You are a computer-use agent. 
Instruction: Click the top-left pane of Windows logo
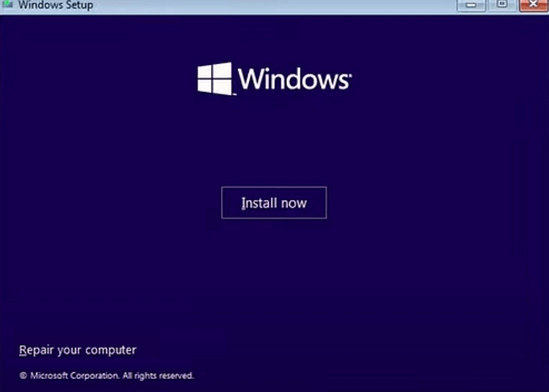[206, 71]
